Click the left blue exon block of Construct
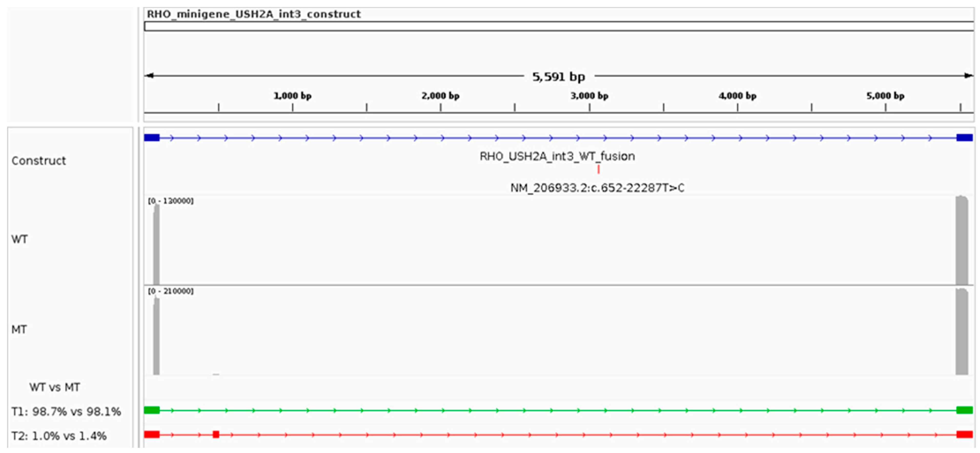The width and height of the screenshot is (980, 453). point(151,138)
